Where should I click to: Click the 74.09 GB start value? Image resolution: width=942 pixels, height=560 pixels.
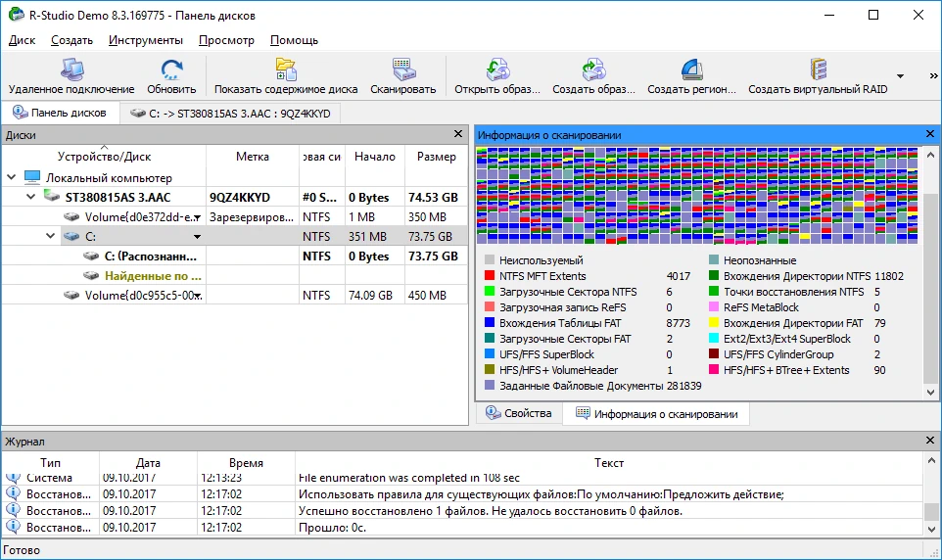tap(370, 296)
